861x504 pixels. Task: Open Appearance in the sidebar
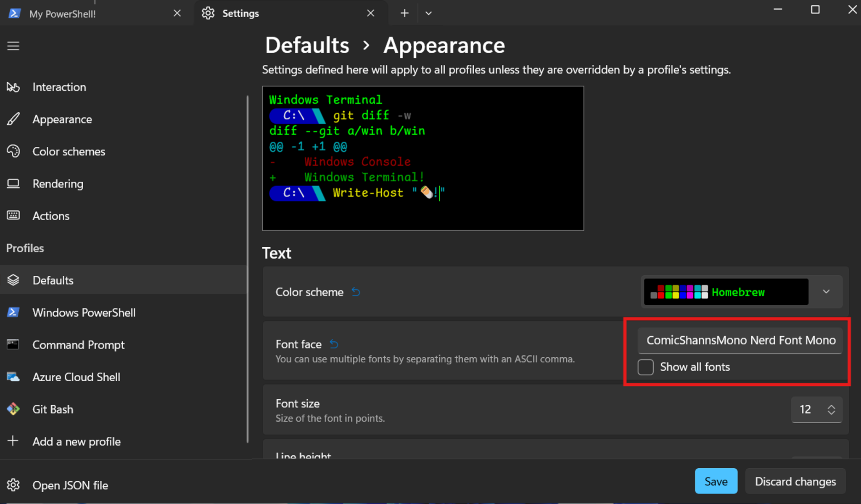(62, 119)
